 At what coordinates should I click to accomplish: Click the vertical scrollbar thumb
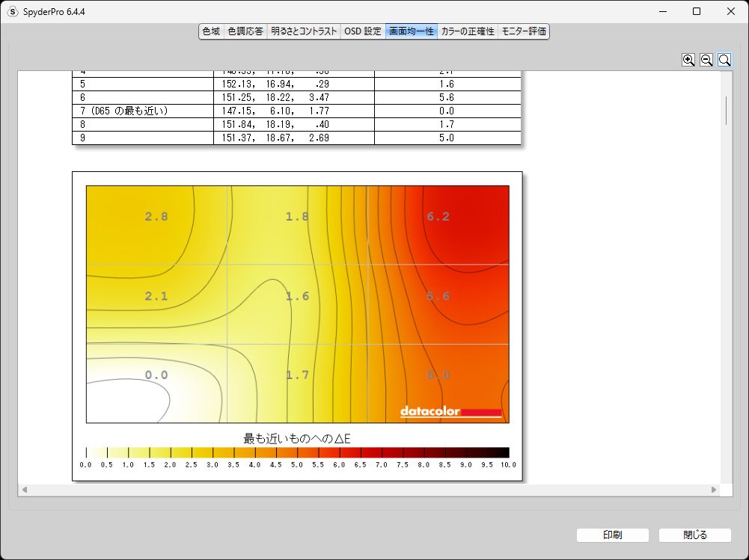(726, 111)
